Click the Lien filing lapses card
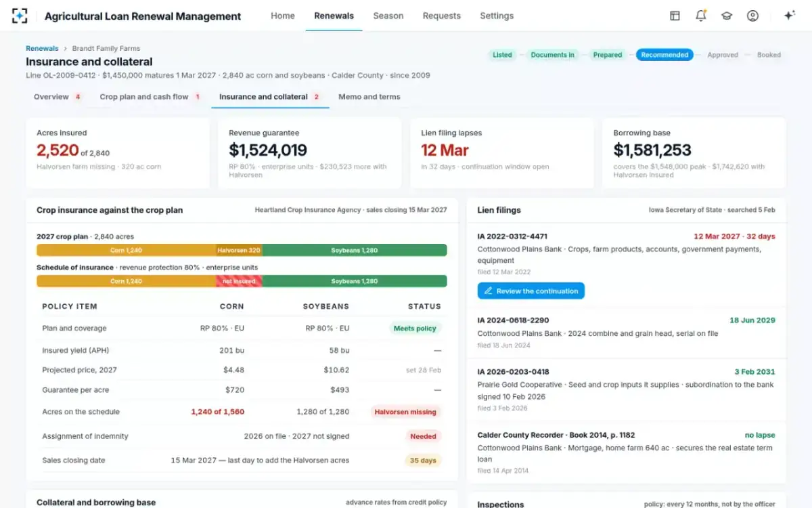Screen dimensions: 812x508 pyautogui.click(x=501, y=153)
